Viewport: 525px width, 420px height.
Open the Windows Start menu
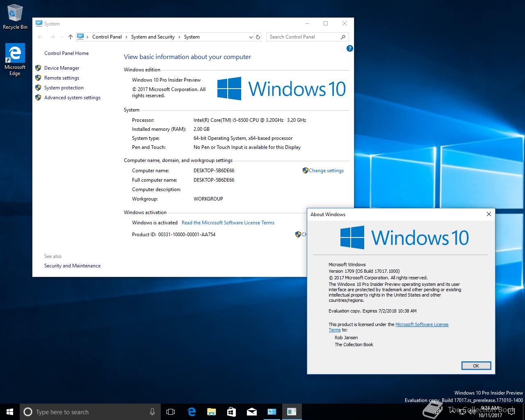coord(10,412)
